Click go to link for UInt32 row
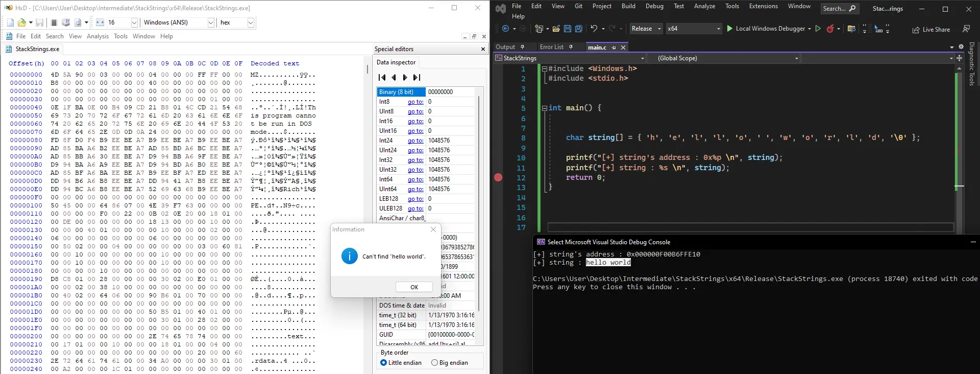The image size is (980, 374). pos(415,170)
